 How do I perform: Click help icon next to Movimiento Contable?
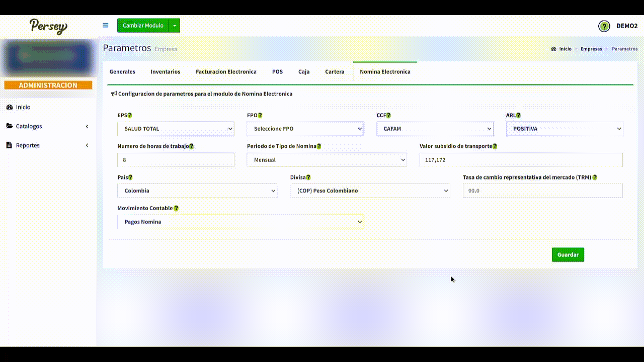tap(176, 208)
